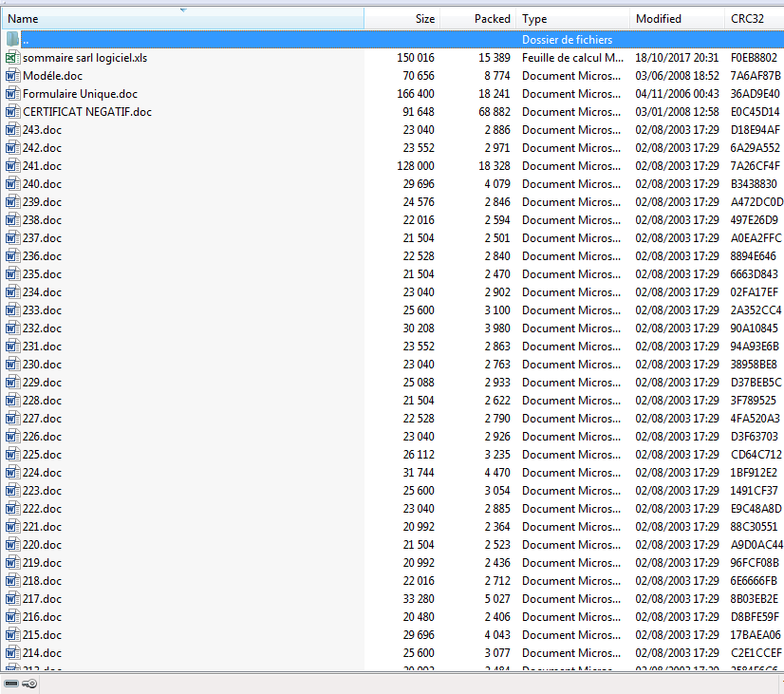Click the CRC32 column header

pyautogui.click(x=746, y=19)
